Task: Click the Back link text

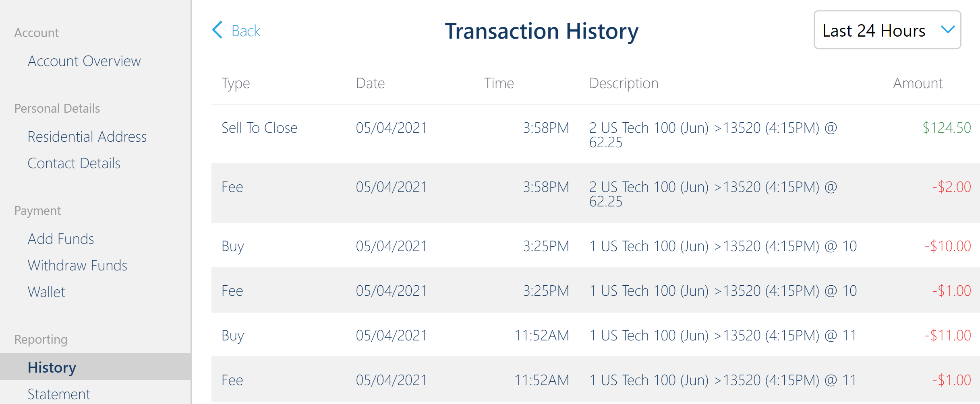Action: click(246, 31)
